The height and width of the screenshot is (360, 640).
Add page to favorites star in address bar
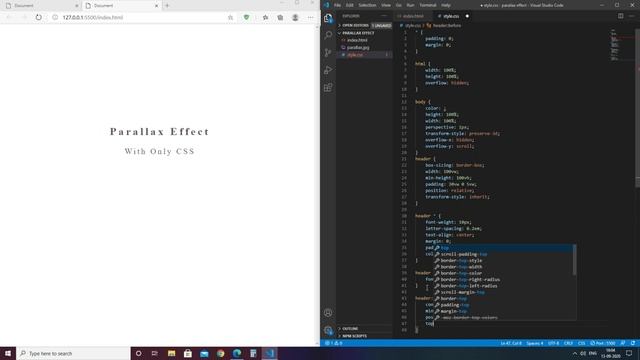click(x=230, y=18)
